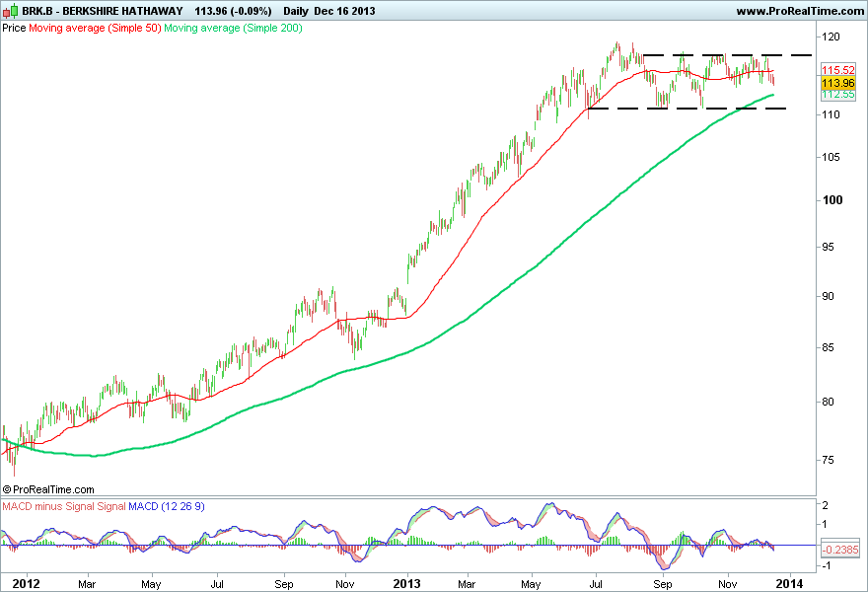
Task: Click the green 112.55 price tag
Action: click(838, 94)
